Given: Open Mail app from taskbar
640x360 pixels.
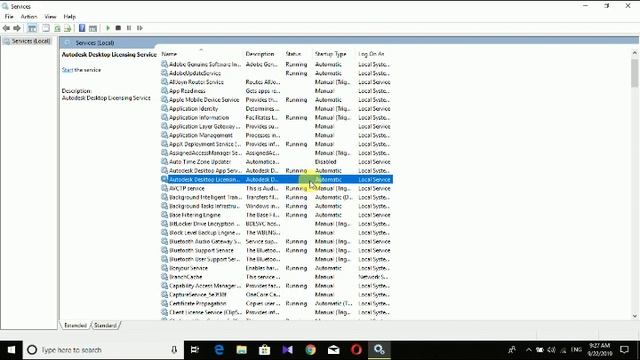Looking at the screenshot, I should 333,350.
